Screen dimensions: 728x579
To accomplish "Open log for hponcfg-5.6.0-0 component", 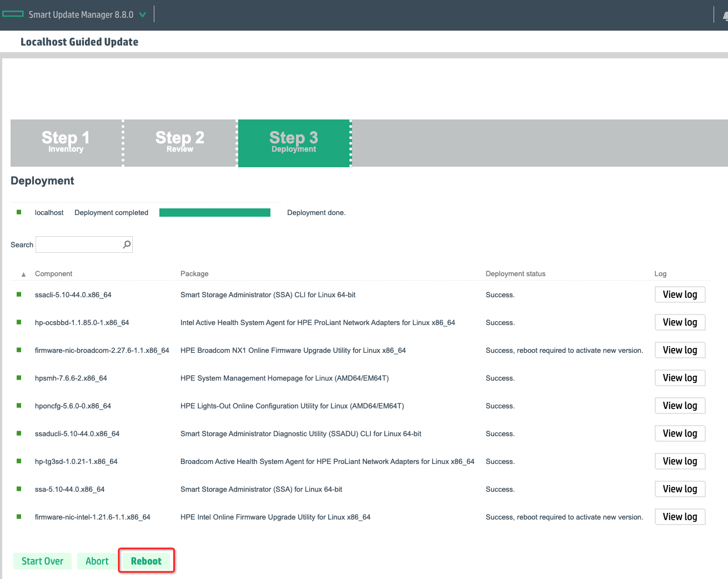I will (680, 406).
